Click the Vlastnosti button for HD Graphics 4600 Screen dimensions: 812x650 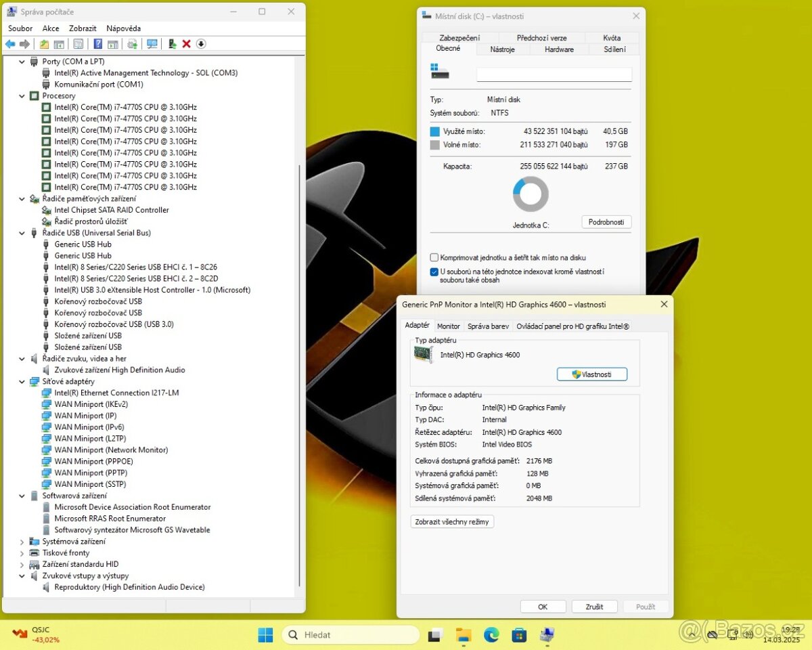pyautogui.click(x=591, y=374)
